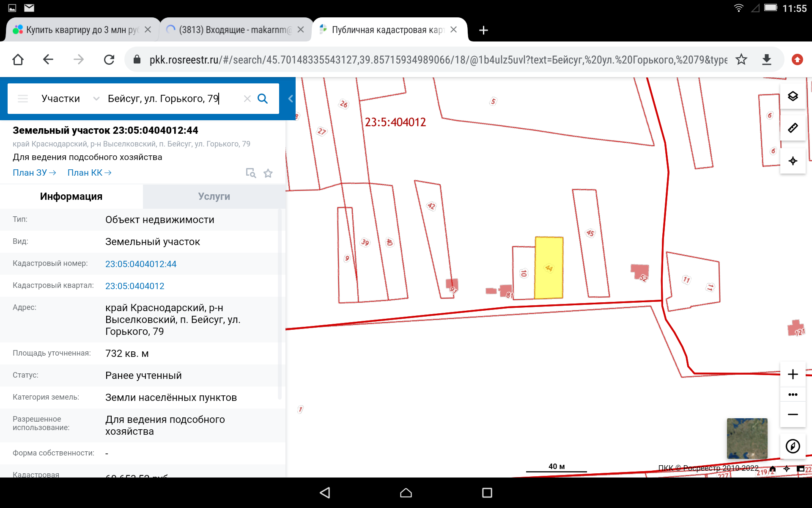
Task: Zoom out with the minus button
Action: tap(793, 414)
